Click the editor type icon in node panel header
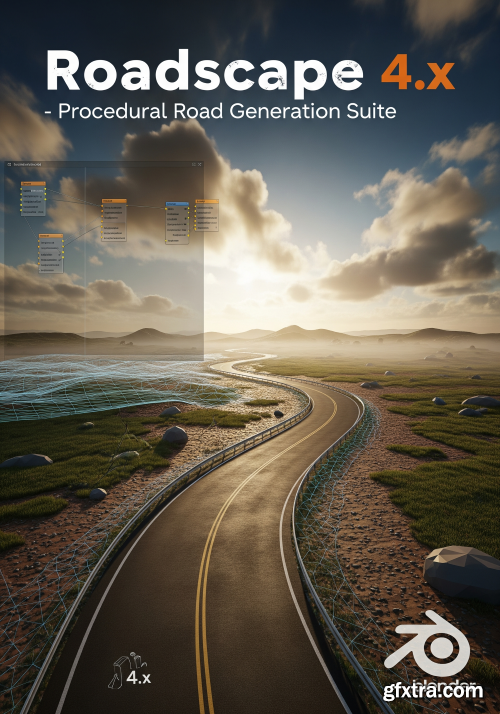 [9, 164]
